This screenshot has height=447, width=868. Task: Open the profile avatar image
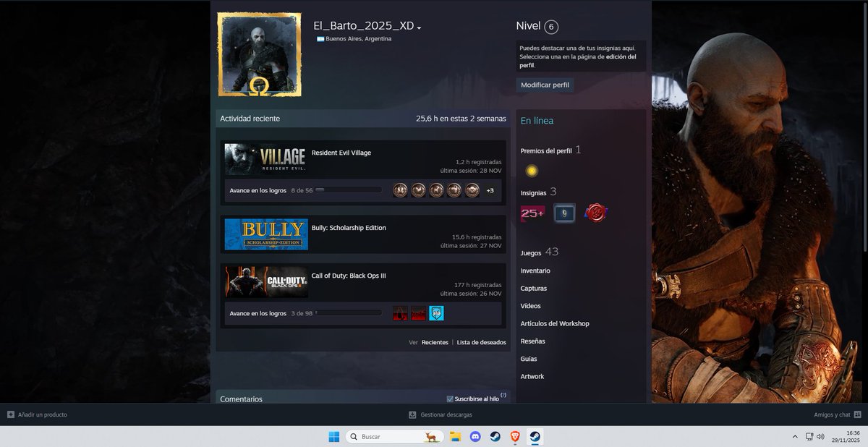[x=259, y=54]
